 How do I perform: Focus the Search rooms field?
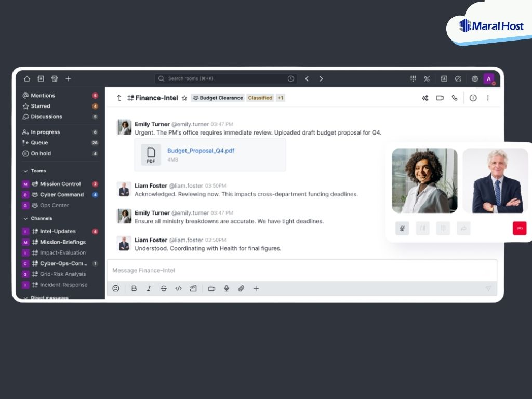pos(226,79)
